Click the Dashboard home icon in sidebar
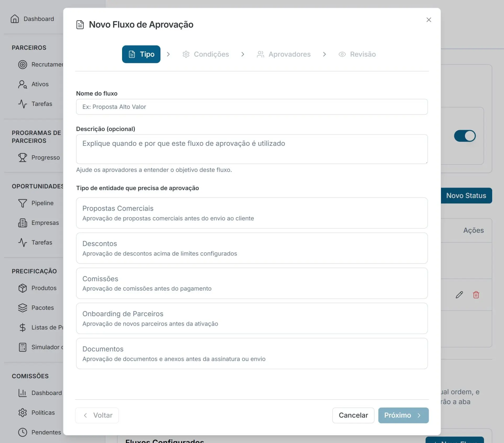 coord(15,19)
